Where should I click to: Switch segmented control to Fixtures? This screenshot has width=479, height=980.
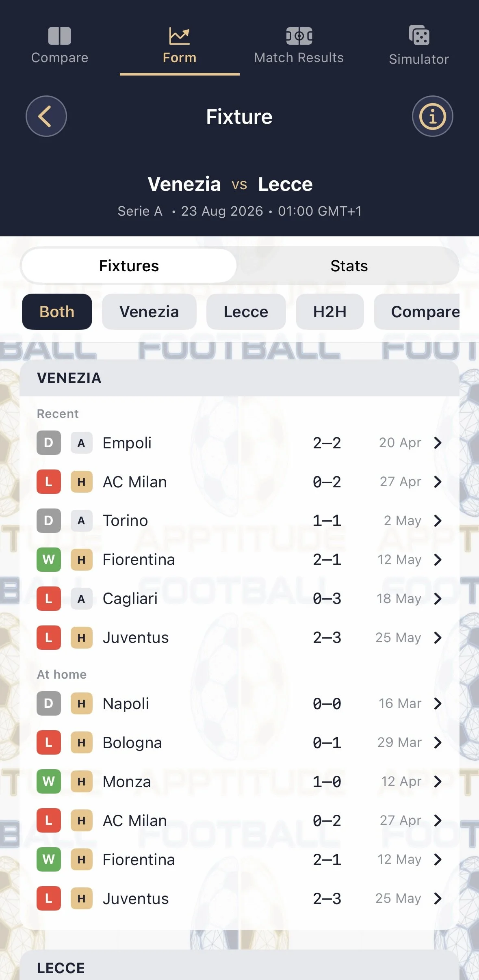click(129, 266)
